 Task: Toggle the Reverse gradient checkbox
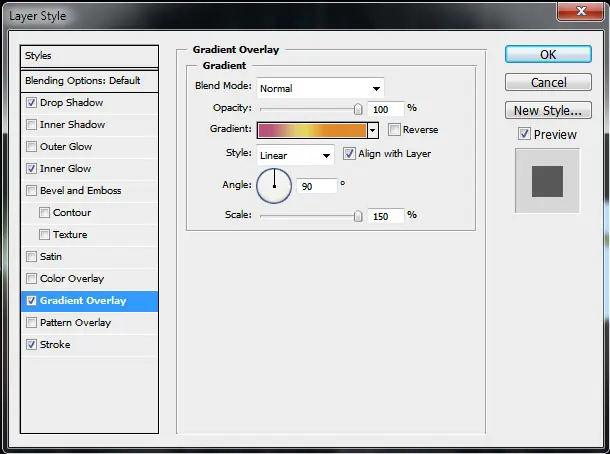pos(394,130)
